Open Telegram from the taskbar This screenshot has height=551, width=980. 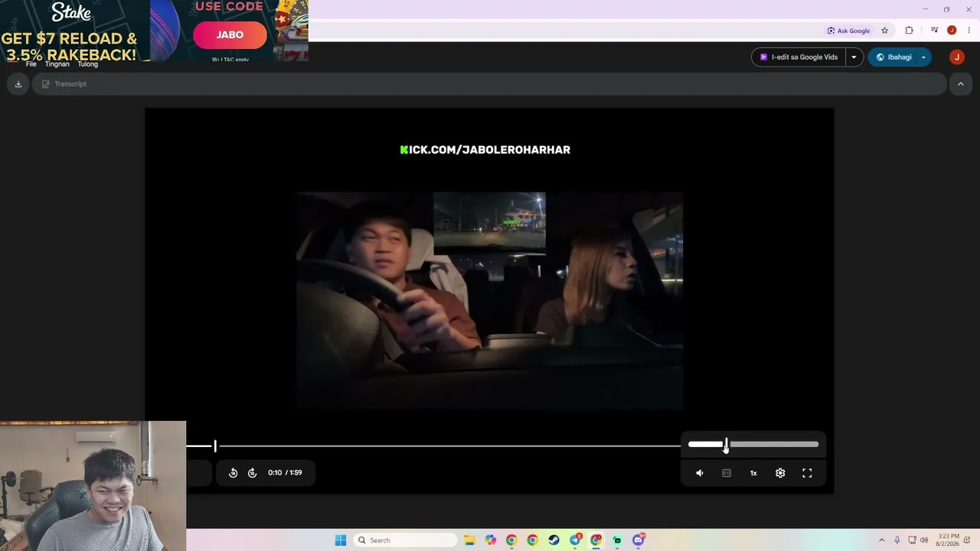coord(575,540)
